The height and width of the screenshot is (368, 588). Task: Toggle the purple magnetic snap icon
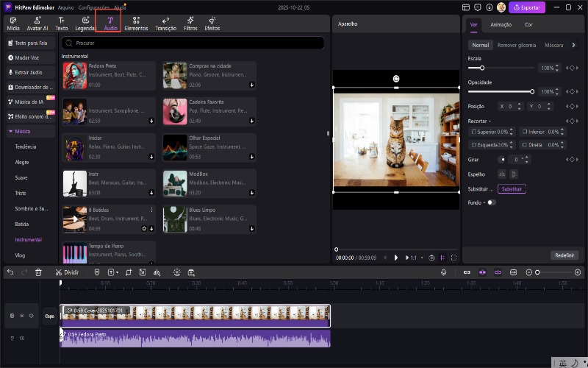pos(482,272)
